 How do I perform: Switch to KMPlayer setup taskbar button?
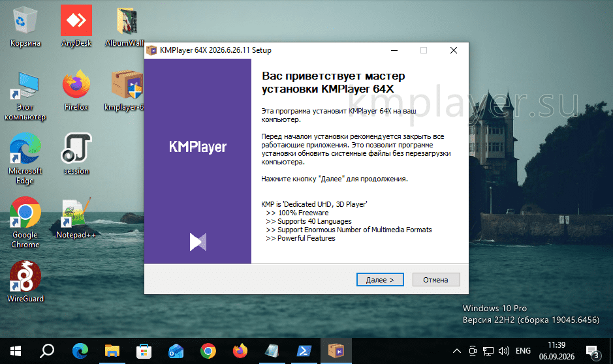pos(336,351)
